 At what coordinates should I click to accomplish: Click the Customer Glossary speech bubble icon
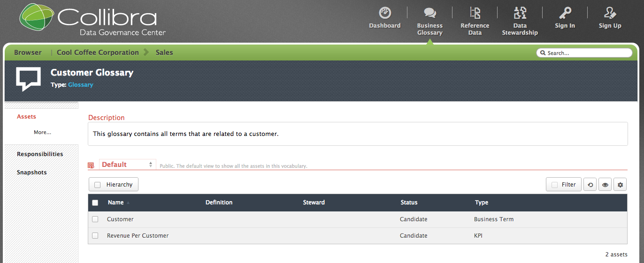tap(29, 79)
